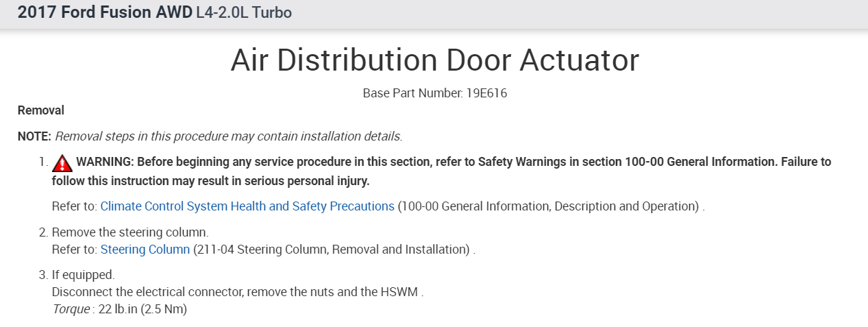Image resolution: width=868 pixels, height=327 pixels.
Task: Click the Air Distribution Door Actuator heading
Action: tap(434, 60)
